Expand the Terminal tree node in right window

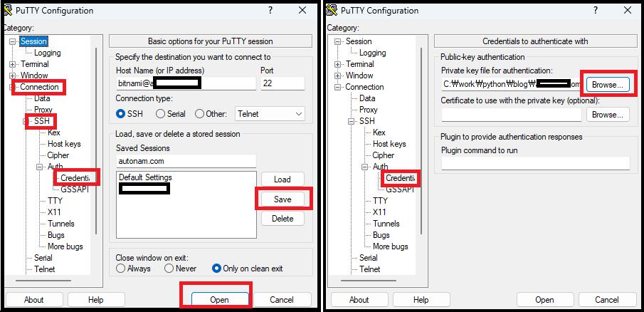337,64
